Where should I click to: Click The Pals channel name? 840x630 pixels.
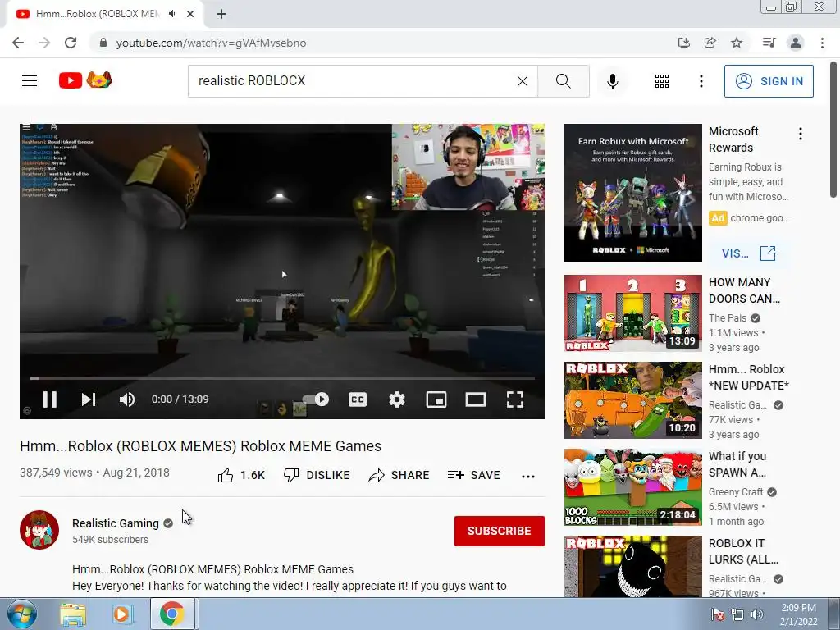(727, 318)
